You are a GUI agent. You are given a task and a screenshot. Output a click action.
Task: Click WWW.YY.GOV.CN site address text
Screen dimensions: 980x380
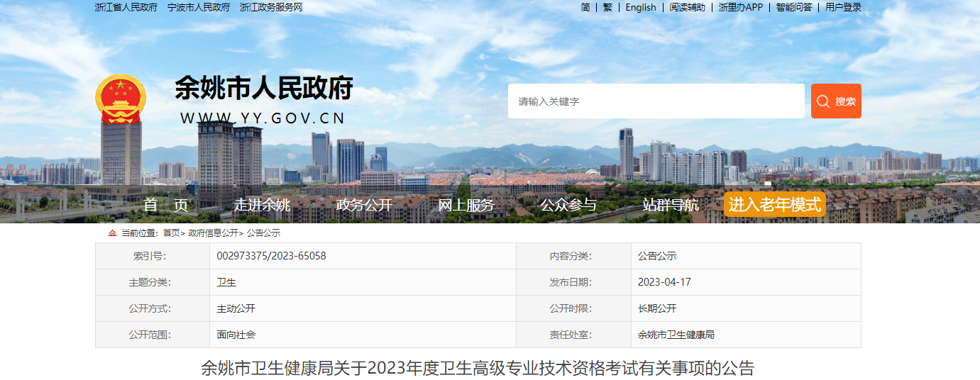tap(263, 118)
